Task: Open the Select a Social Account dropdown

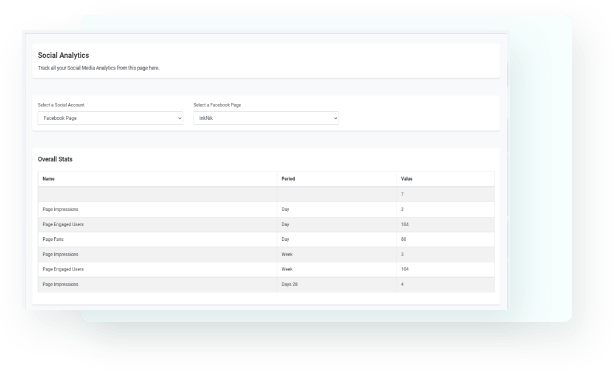Action: pos(110,118)
